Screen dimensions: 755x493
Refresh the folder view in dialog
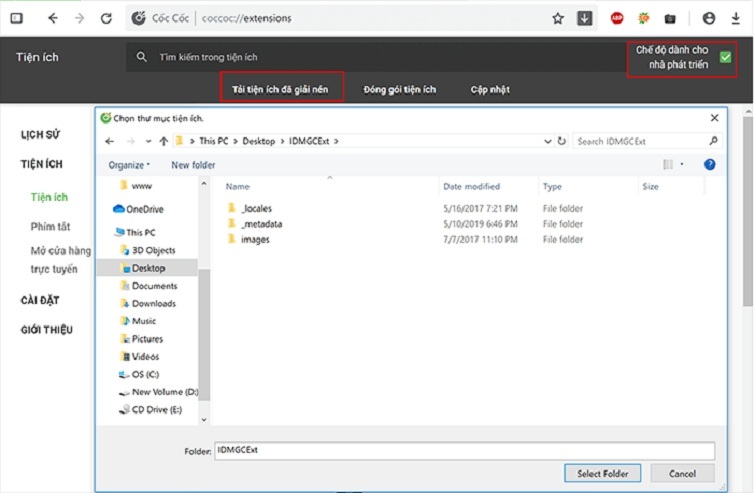click(x=562, y=141)
